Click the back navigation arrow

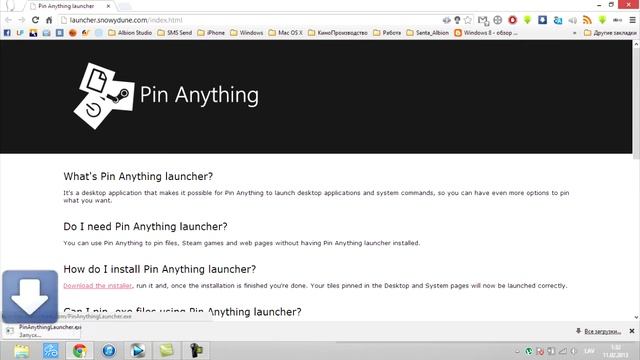tap(8, 20)
